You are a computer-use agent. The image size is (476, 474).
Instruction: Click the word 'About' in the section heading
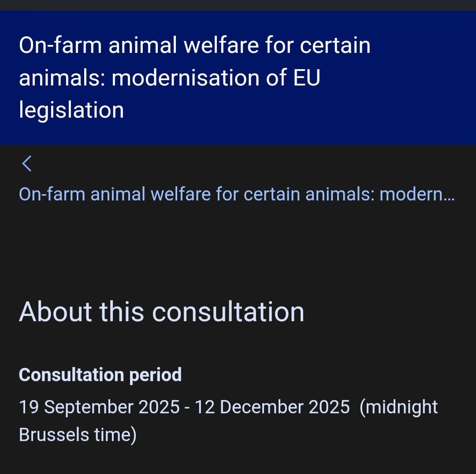(56, 312)
